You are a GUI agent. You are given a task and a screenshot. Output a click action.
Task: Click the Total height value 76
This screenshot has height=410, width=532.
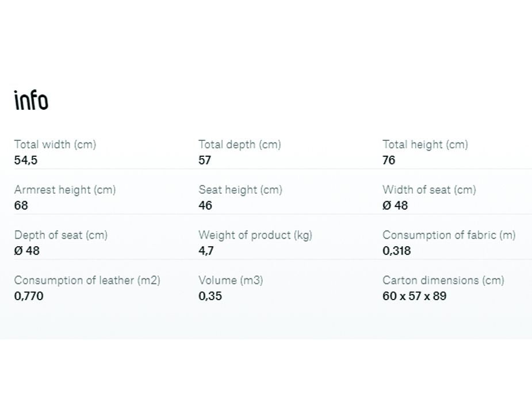[389, 160]
